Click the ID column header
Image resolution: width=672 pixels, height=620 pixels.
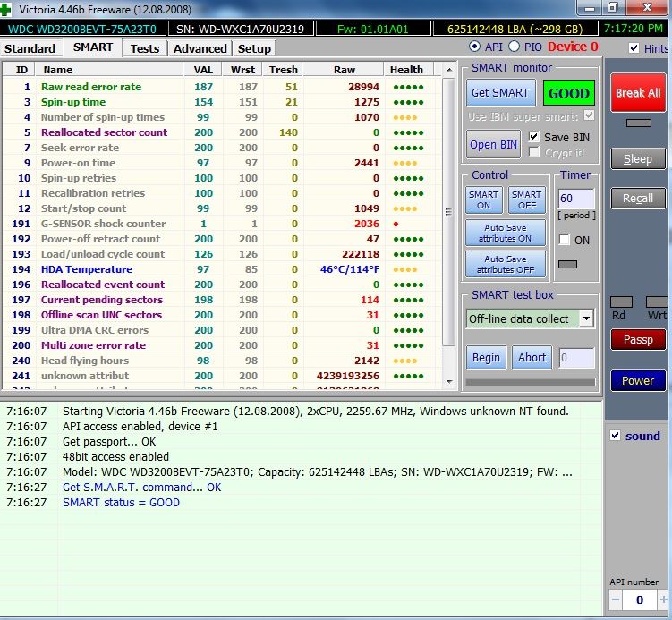pos(21,70)
